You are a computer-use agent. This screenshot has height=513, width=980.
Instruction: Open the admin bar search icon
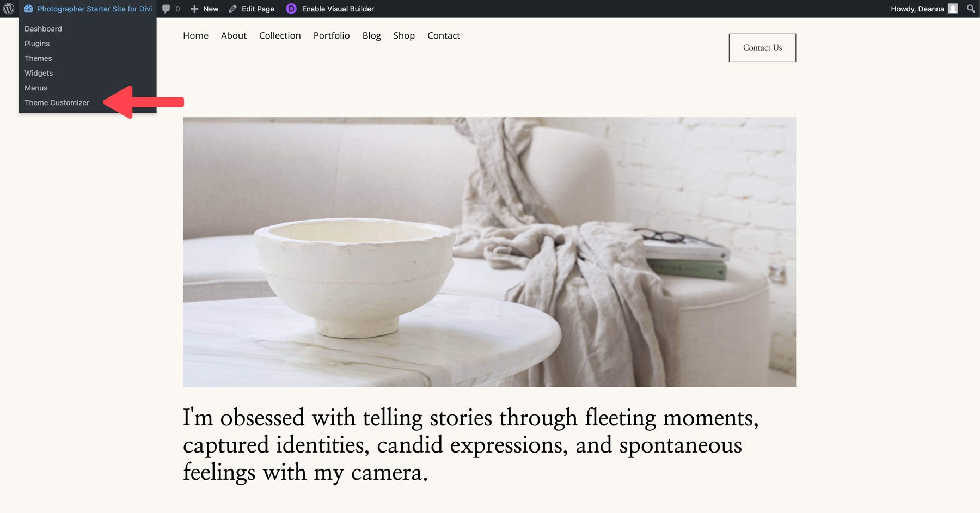(x=970, y=9)
